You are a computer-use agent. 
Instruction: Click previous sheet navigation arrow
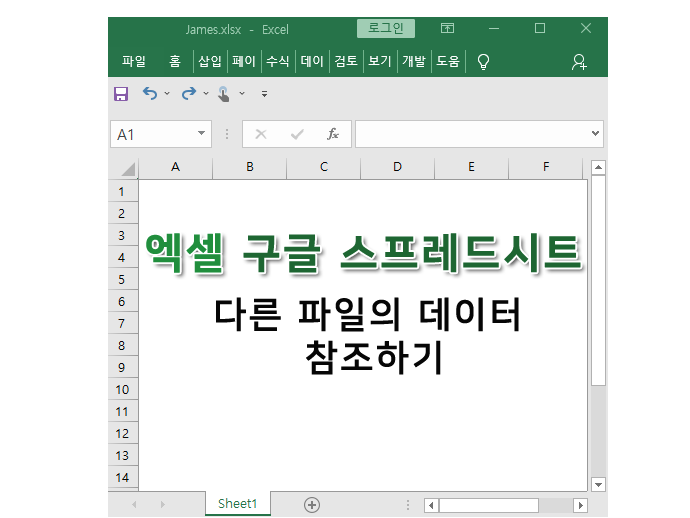(134, 504)
